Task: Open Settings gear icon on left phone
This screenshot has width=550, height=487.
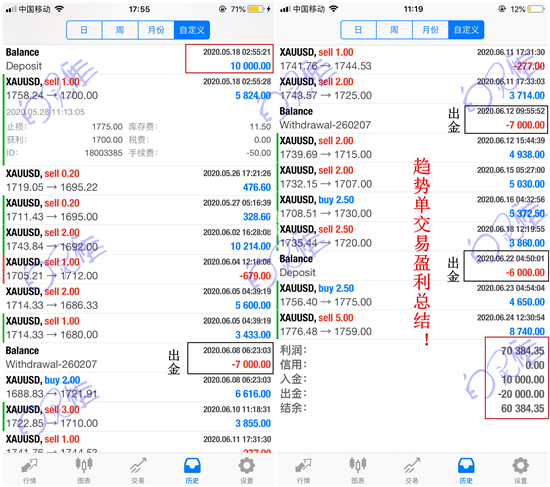Action: pos(247,471)
